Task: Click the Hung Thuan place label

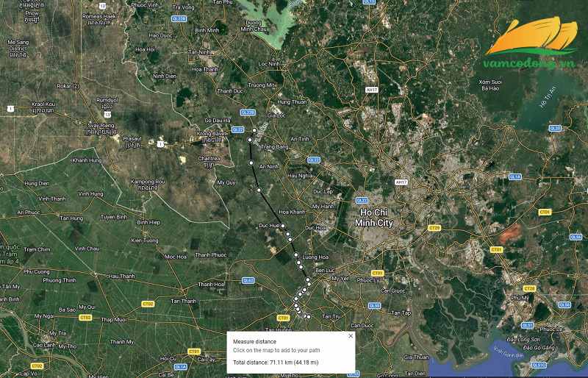Action: (292, 102)
